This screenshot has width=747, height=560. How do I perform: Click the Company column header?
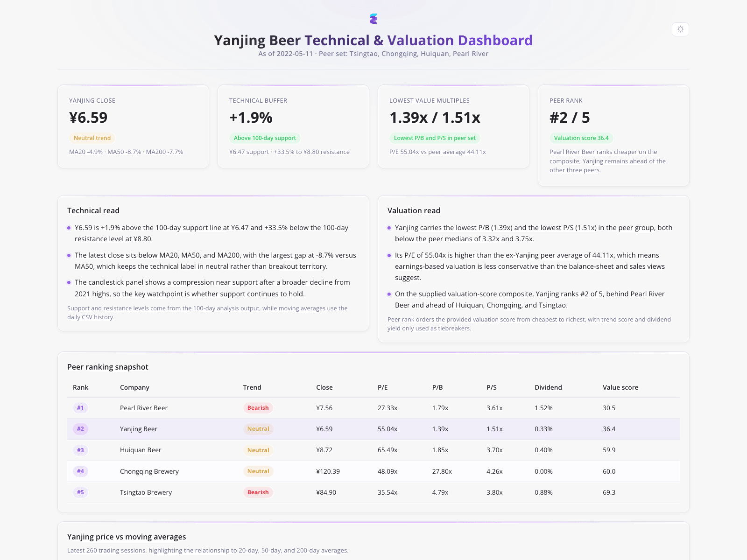[134, 387]
